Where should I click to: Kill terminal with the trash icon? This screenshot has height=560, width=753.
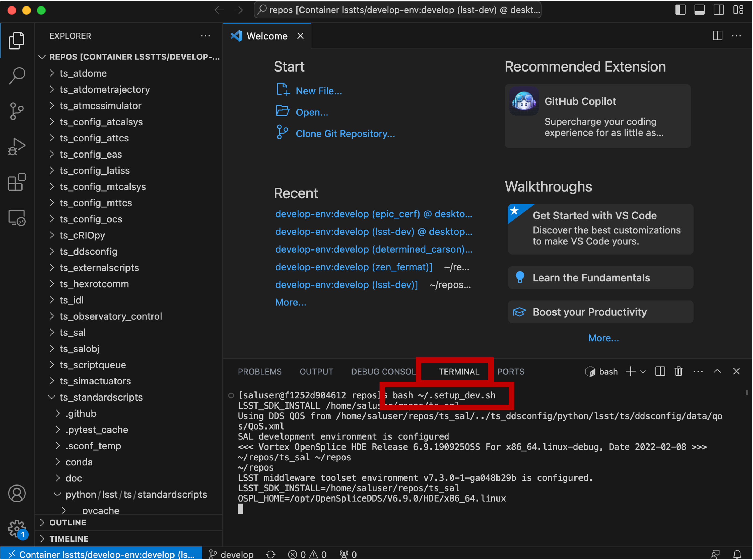(x=678, y=372)
